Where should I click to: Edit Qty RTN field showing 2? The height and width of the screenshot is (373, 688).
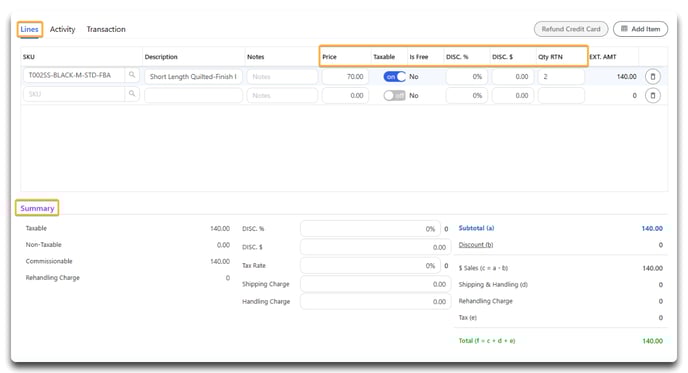(561, 76)
